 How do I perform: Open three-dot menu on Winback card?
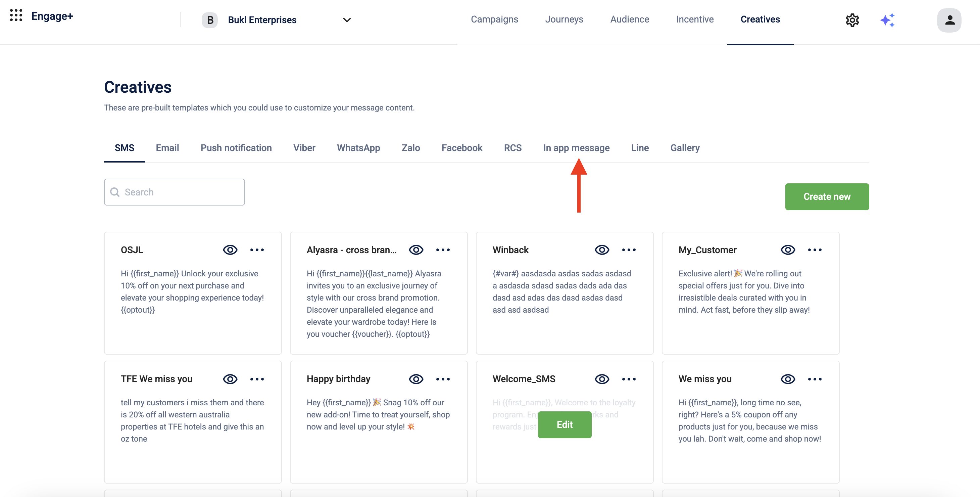coord(629,250)
